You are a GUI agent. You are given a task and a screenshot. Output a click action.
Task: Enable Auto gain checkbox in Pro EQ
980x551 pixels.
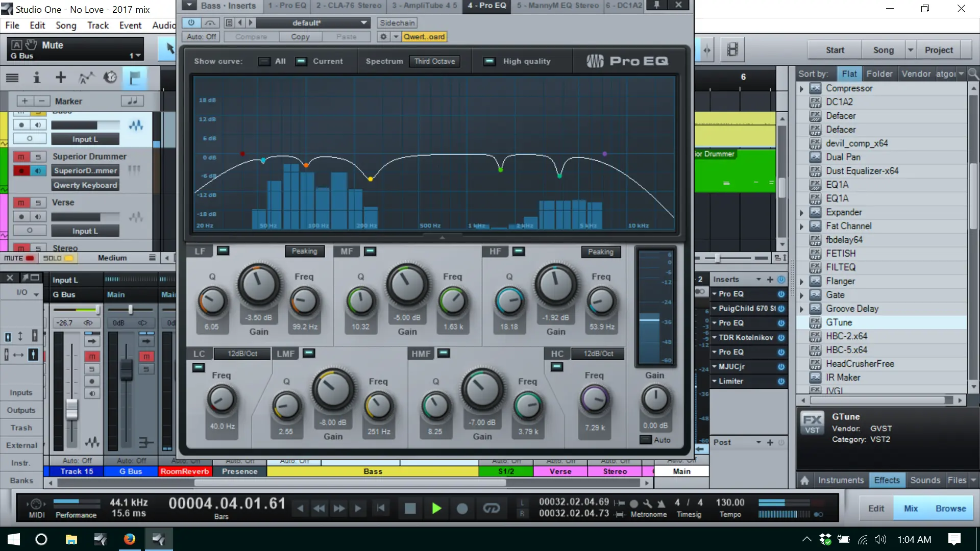click(x=646, y=440)
